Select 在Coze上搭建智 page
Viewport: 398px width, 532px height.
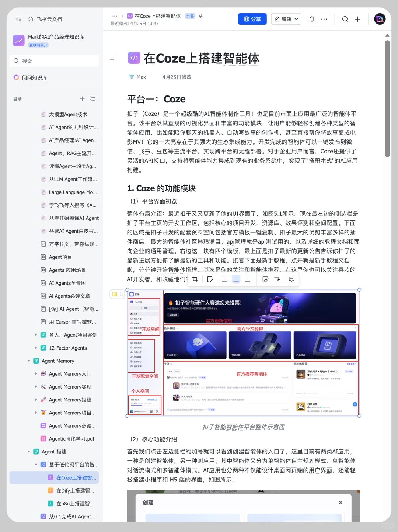click(x=54, y=477)
